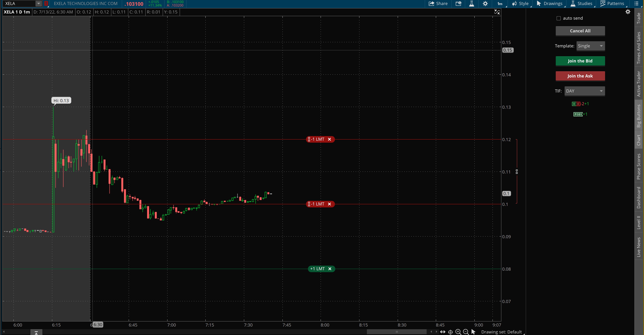This screenshot has height=335, width=644.
Task: Open the Drawing set: Default selector
Action: coord(501,332)
